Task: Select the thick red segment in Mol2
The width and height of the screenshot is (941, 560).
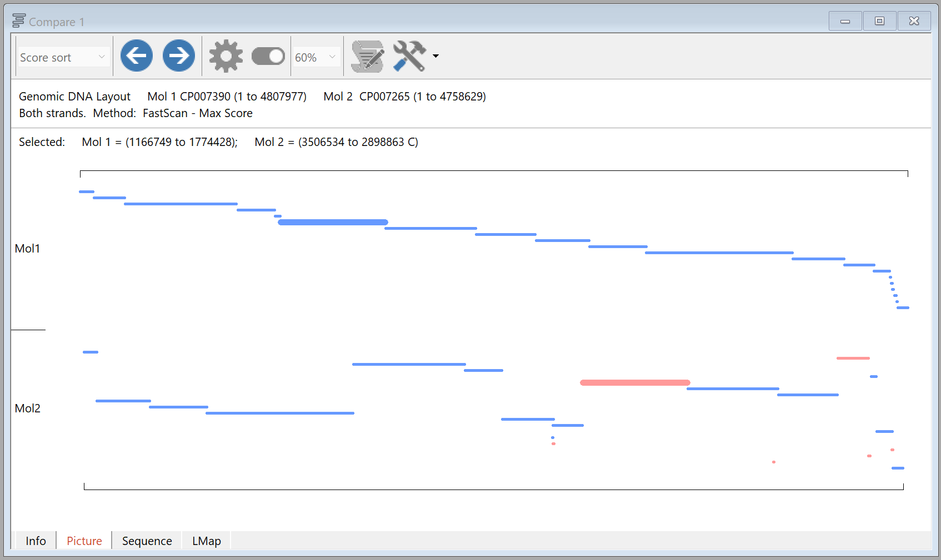Action: tap(635, 382)
